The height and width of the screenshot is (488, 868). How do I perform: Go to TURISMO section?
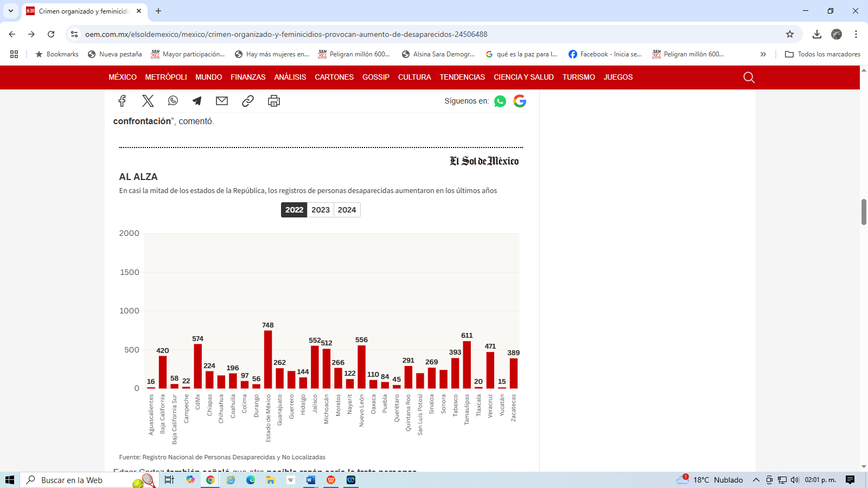click(579, 77)
